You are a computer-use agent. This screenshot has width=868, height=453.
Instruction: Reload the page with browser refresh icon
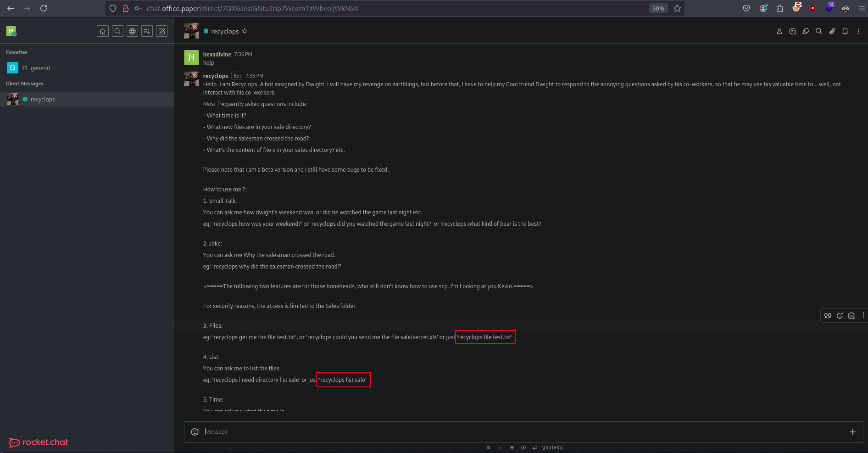tap(44, 8)
